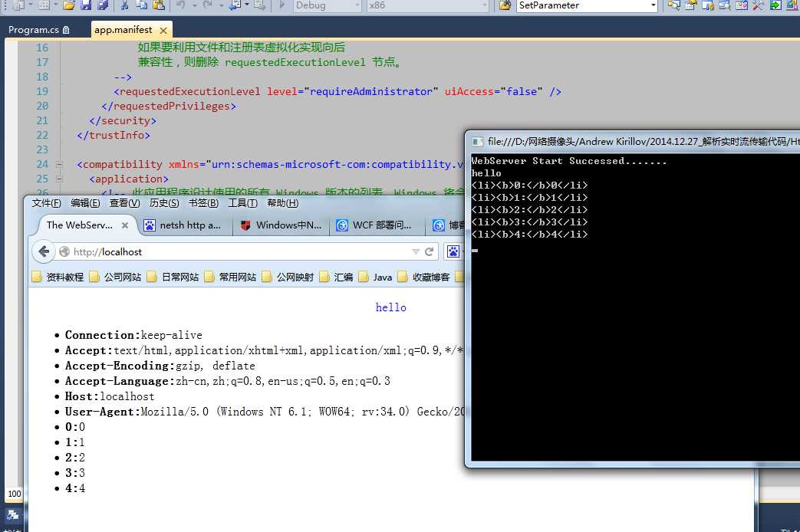The height and width of the screenshot is (532, 800).
Task: Open the navigate backward dropdown arrow
Action: pos(247,5)
